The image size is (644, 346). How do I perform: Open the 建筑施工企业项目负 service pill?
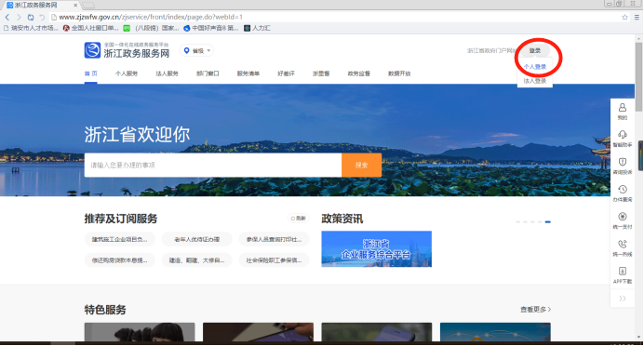119,239
